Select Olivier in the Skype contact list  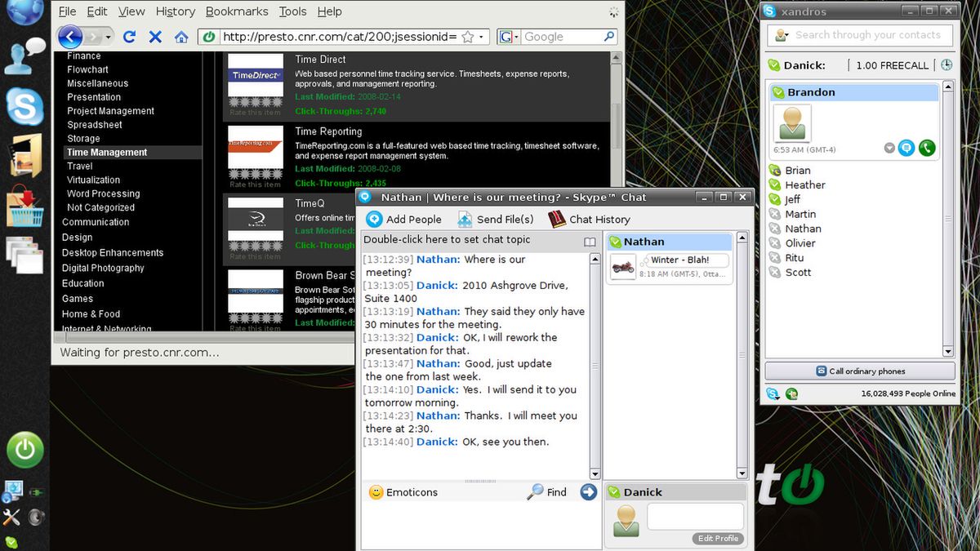point(800,243)
